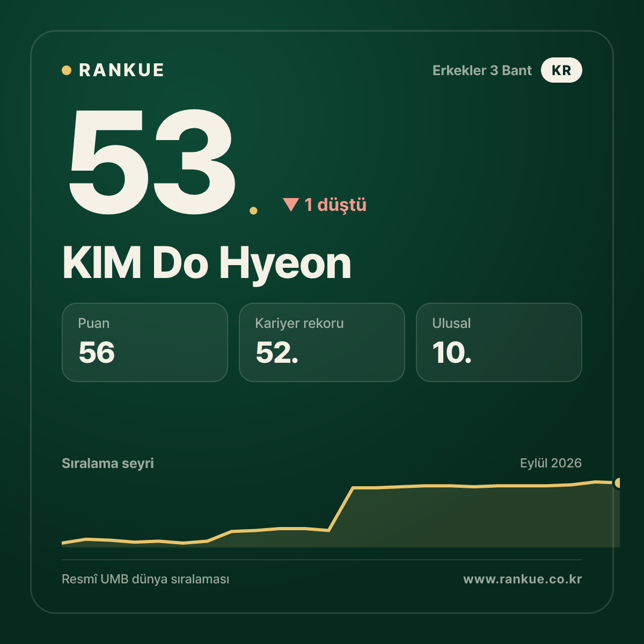The image size is (644, 644).
Task: Click the large rank number 53
Action: click(x=152, y=161)
